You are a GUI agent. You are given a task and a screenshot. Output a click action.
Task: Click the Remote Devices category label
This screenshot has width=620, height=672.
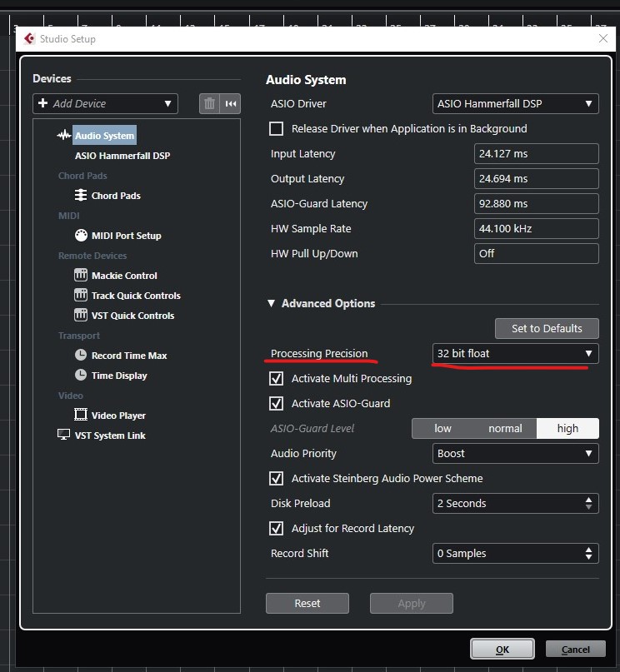tap(92, 256)
